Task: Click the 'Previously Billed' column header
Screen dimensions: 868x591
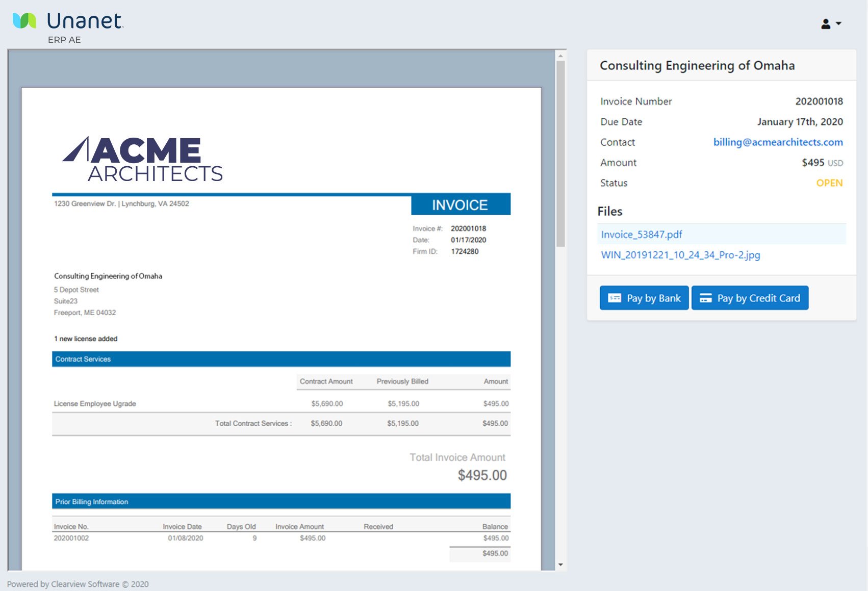Action: pos(402,381)
